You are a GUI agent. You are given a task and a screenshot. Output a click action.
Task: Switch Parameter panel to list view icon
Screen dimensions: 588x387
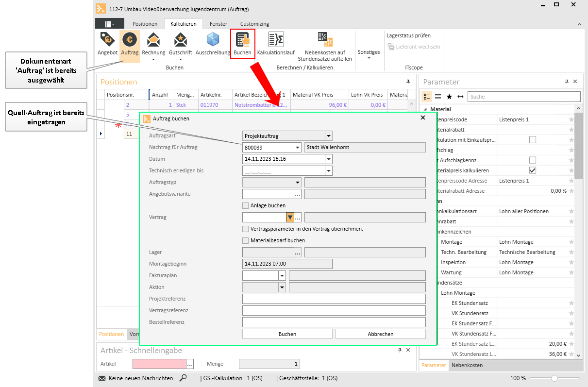point(437,97)
